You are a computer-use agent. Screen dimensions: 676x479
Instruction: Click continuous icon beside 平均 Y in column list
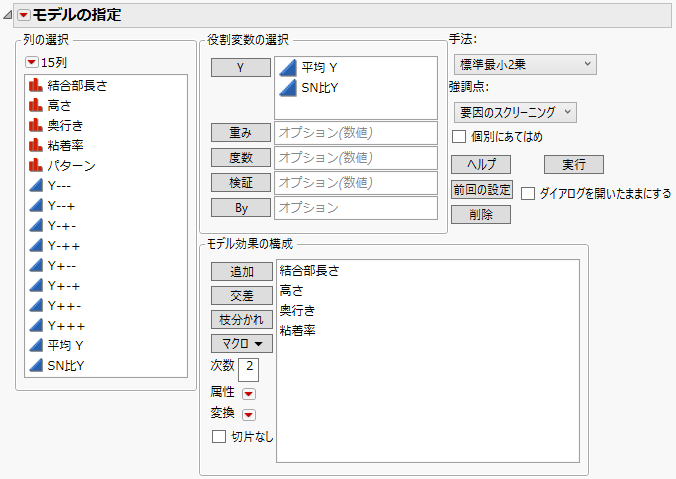(x=36, y=345)
